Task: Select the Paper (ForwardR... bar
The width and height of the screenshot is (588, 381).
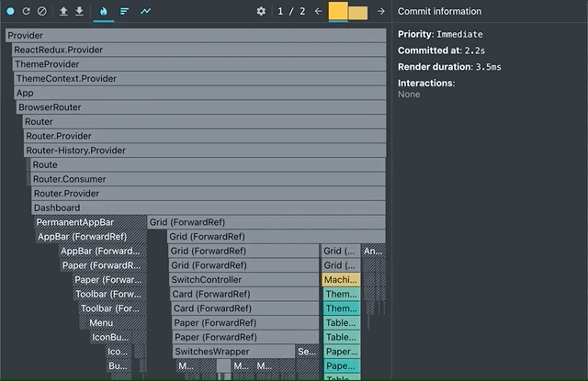Action: click(x=104, y=265)
